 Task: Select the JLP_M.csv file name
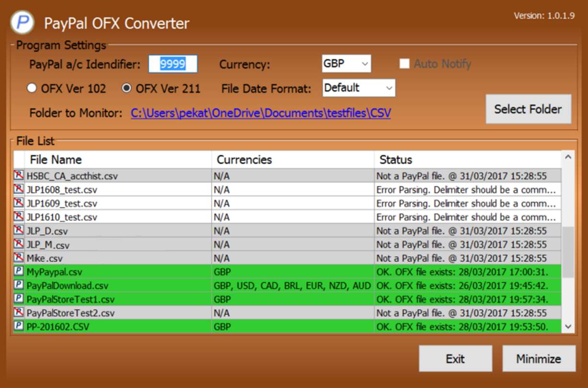[x=48, y=245]
